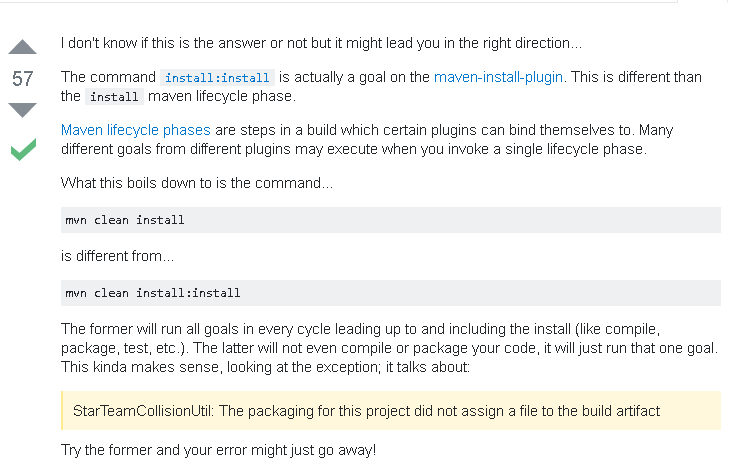Open the install:install inline code link
This screenshot has width=734, height=470.
217,77
